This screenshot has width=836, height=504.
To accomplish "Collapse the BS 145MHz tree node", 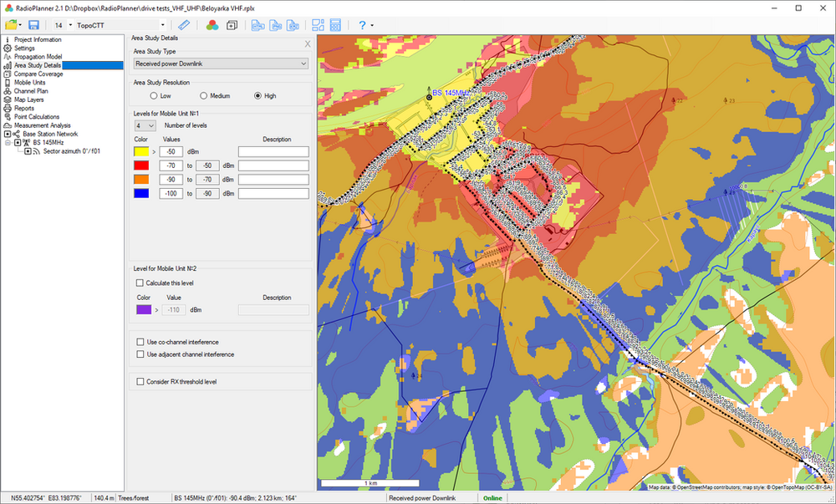I will (7, 142).
